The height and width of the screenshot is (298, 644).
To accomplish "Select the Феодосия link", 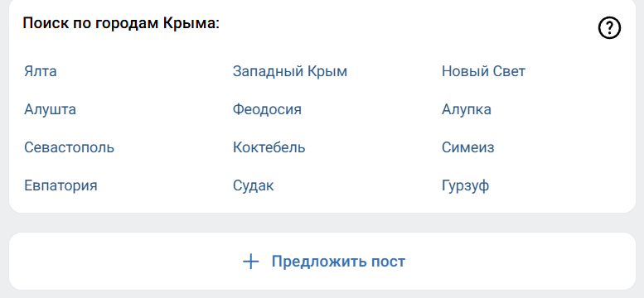I will (x=267, y=109).
